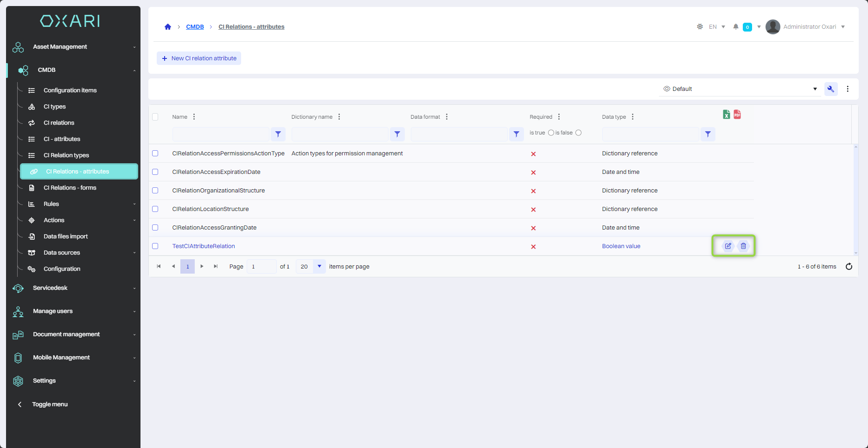Click the wrench view settings icon

pos(830,89)
